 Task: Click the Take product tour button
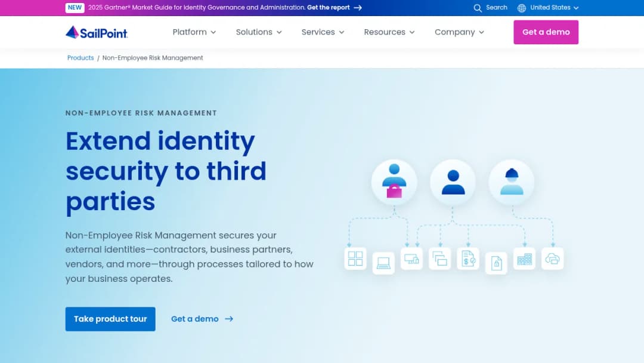point(110,319)
